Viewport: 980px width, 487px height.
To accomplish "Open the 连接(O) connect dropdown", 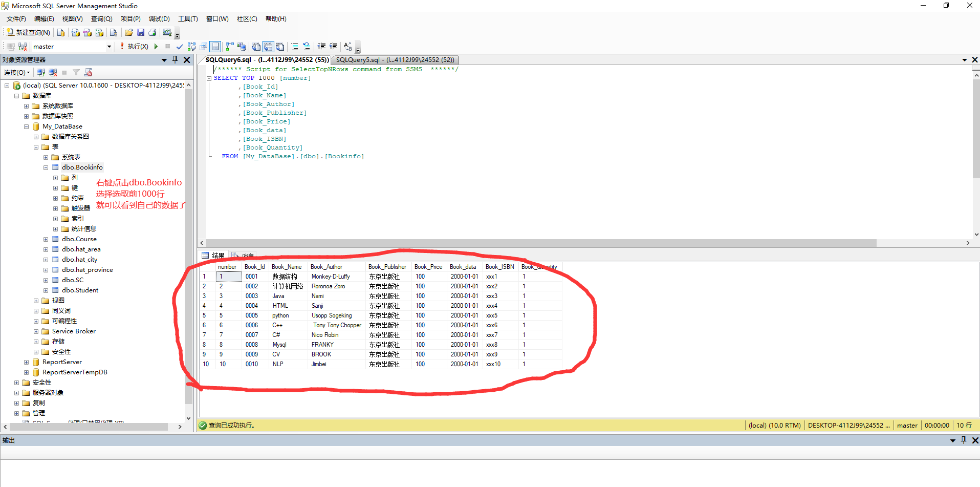I will 17,73.
